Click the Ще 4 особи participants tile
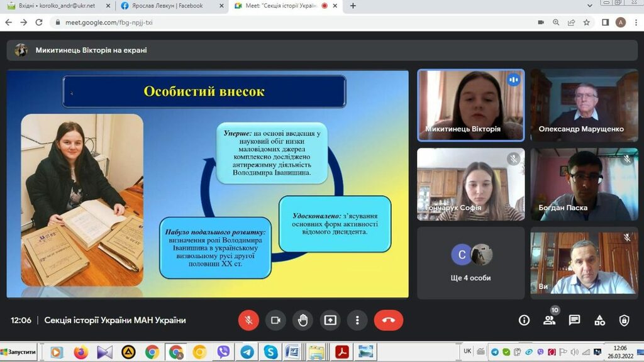The height and width of the screenshot is (362, 644). [470, 262]
